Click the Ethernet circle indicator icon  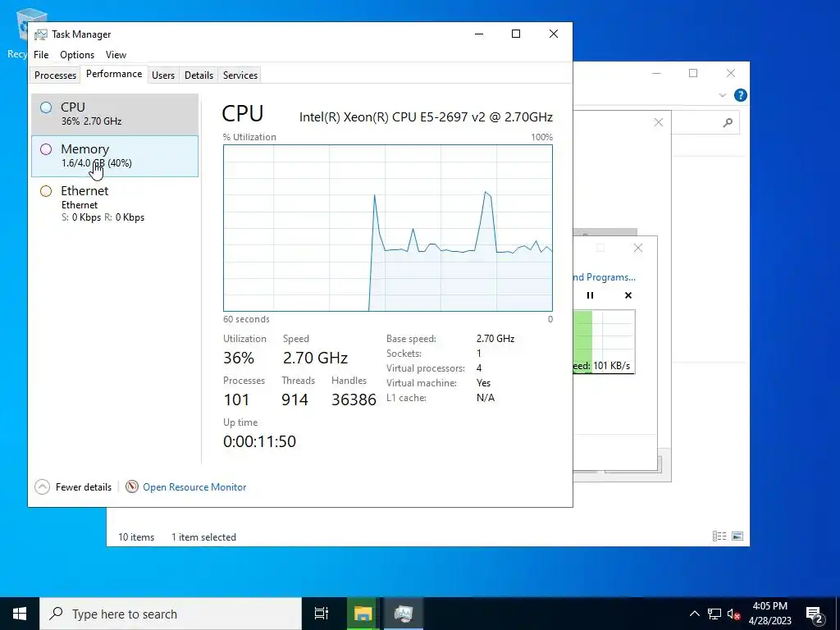click(46, 190)
